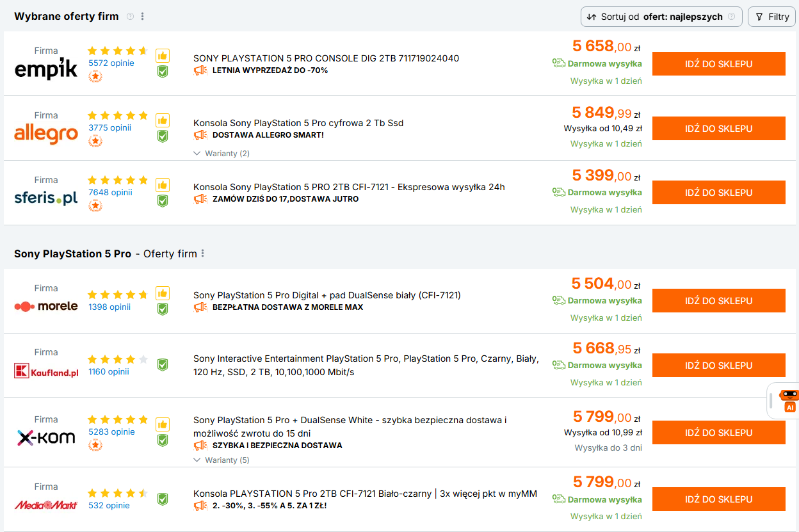
Task: Open allegro's 3775 opinii reviews link
Action: pos(110,127)
